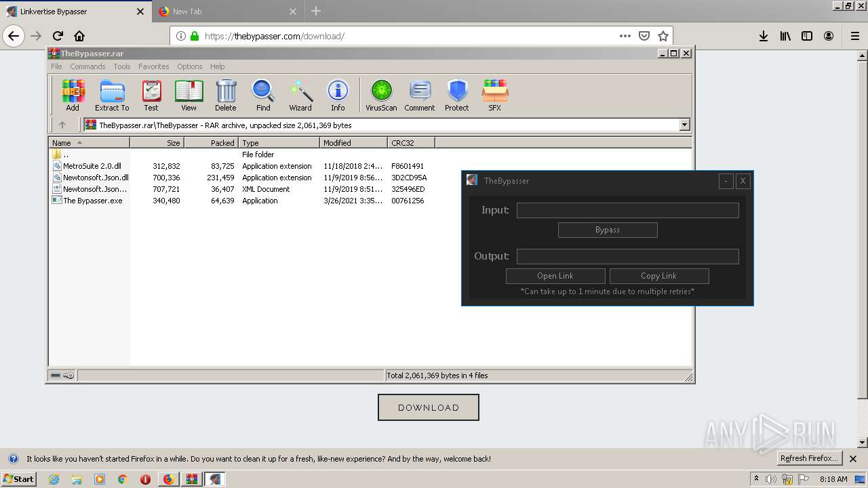The image size is (868, 488).
Task: Open the Tools menu
Action: click(122, 66)
